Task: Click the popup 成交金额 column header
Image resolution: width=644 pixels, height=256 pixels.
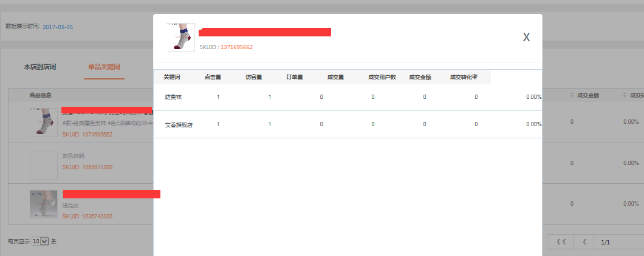Action: [420, 77]
